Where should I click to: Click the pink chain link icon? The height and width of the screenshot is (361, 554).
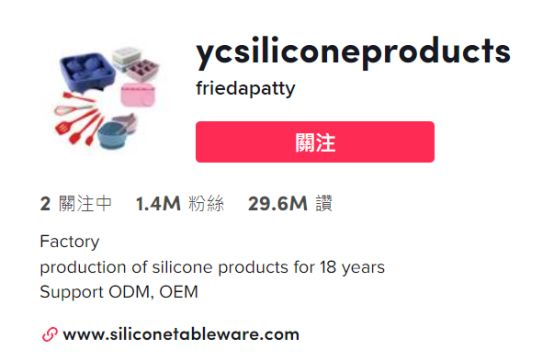point(50,334)
